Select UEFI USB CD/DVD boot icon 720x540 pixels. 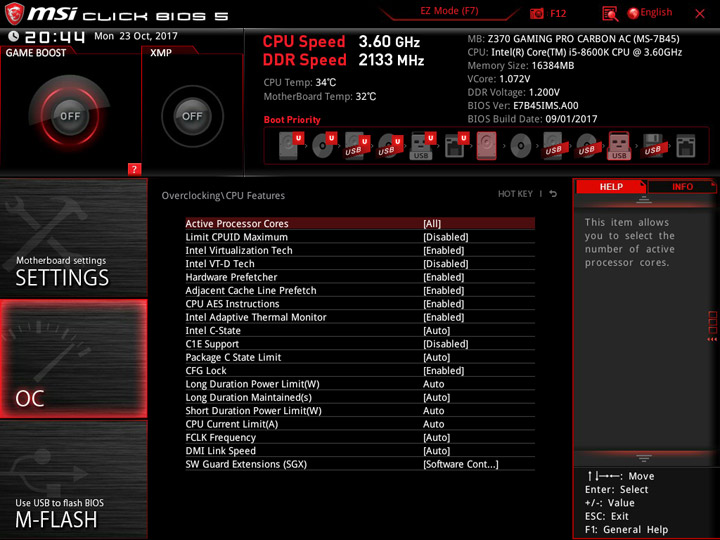[390, 146]
